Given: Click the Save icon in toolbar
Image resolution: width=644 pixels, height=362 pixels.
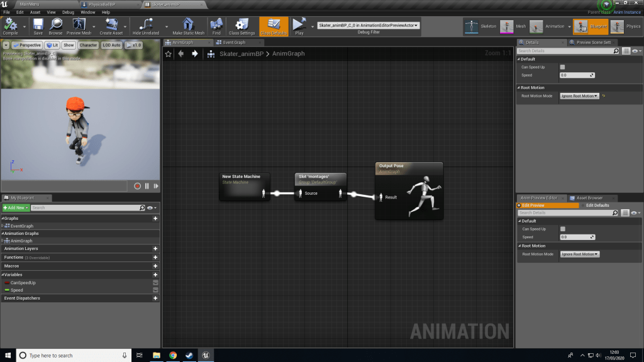Looking at the screenshot, I should (38, 25).
